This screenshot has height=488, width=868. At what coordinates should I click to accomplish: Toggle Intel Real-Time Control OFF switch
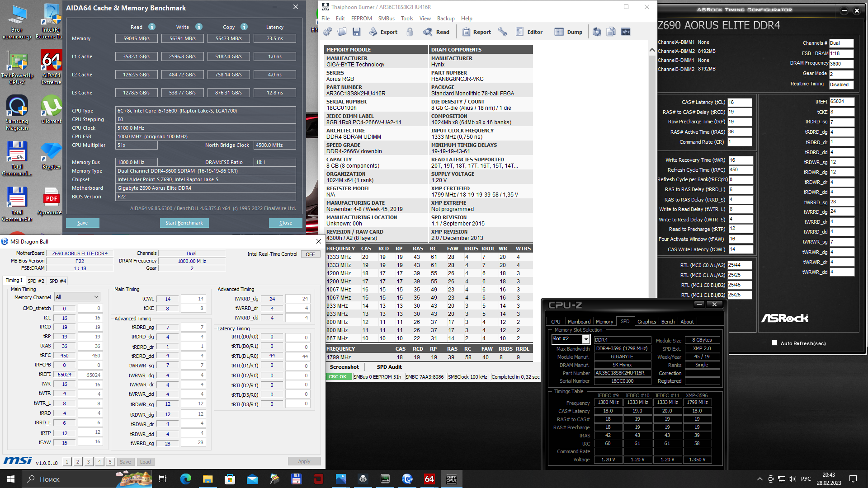310,254
